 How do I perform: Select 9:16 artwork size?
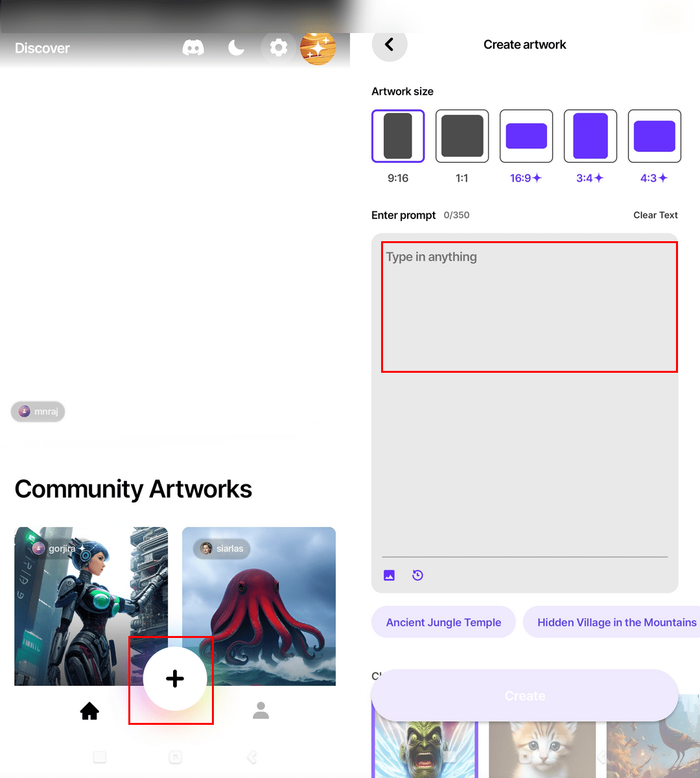(x=398, y=136)
